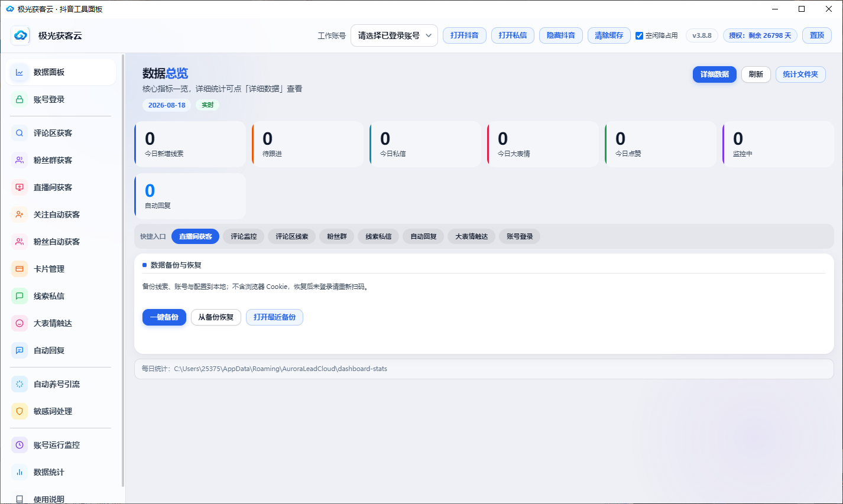The width and height of the screenshot is (843, 504).
Task: Click the 打开抖音 button
Action: click(x=465, y=35)
